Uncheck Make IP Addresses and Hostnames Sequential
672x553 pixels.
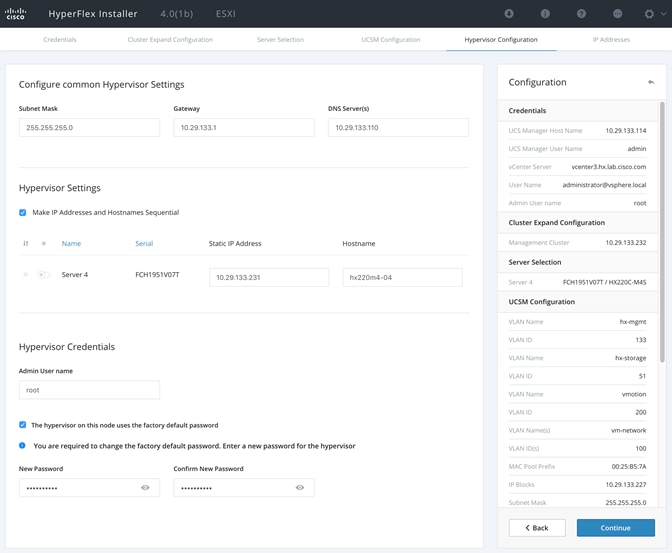(23, 213)
